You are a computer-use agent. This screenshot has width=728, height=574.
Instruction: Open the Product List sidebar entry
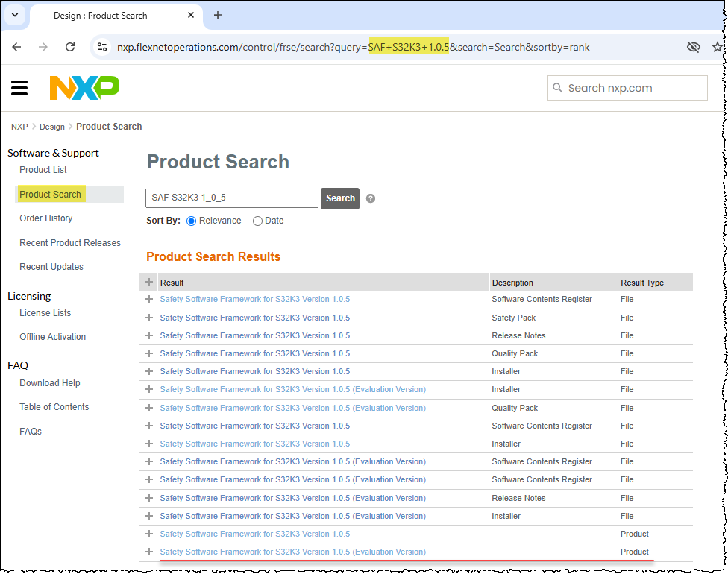pos(43,169)
